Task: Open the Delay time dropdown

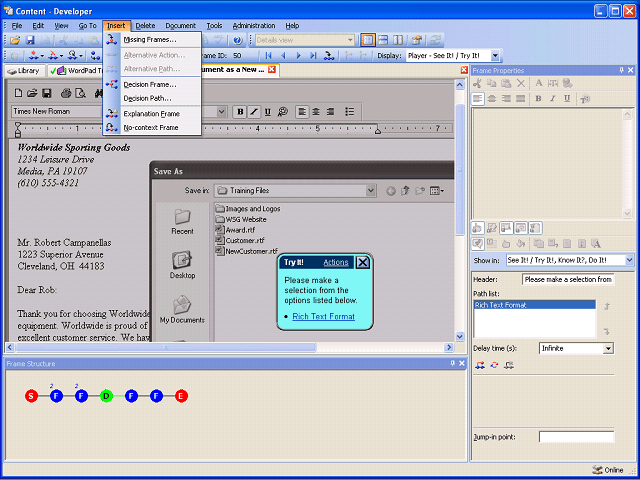Action: [608, 349]
